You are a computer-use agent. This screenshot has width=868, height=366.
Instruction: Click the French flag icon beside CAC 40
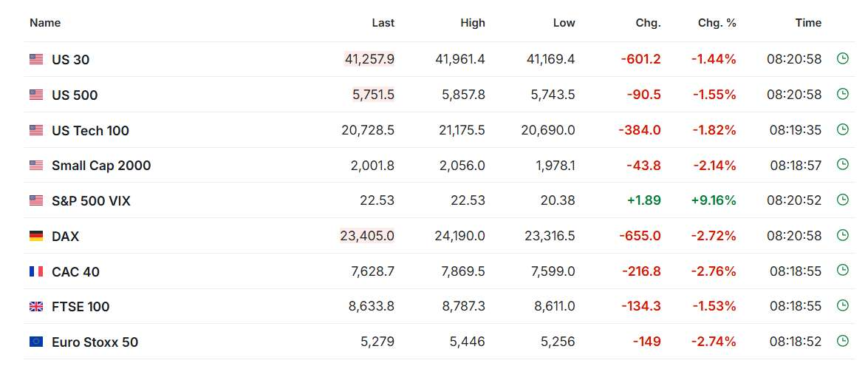coord(36,271)
